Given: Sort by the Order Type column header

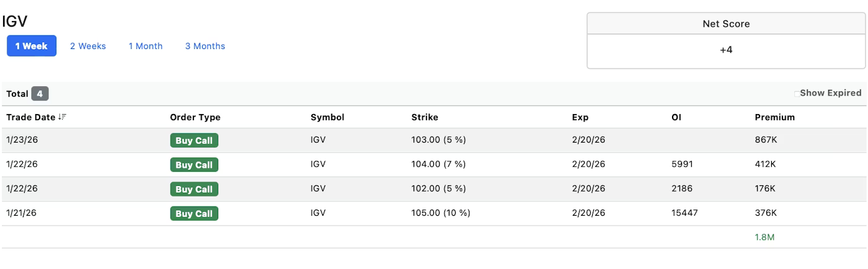Looking at the screenshot, I should tap(195, 117).
